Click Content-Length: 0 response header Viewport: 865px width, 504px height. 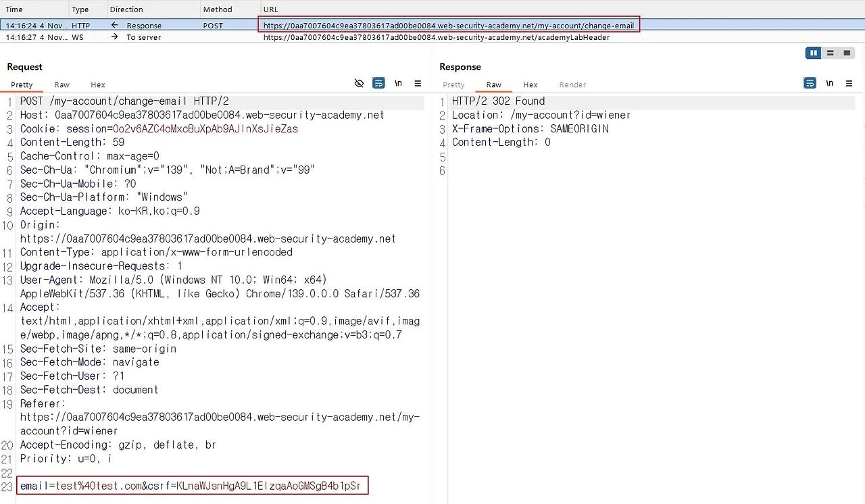click(x=501, y=143)
